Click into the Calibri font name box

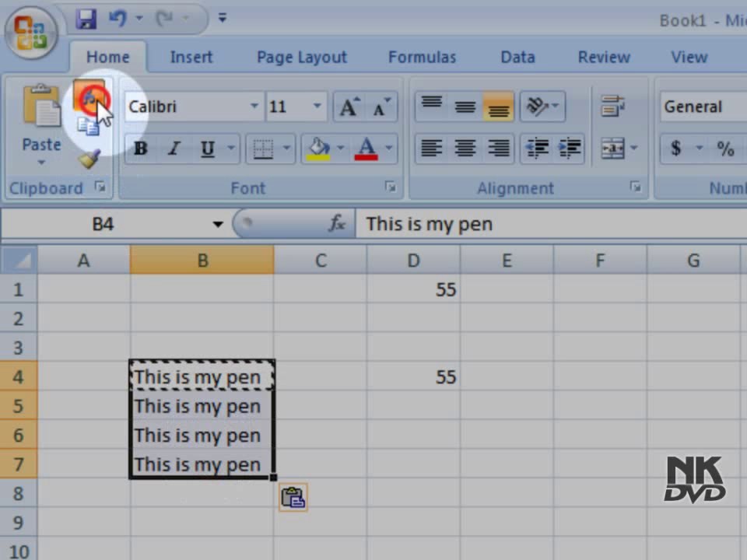click(187, 107)
